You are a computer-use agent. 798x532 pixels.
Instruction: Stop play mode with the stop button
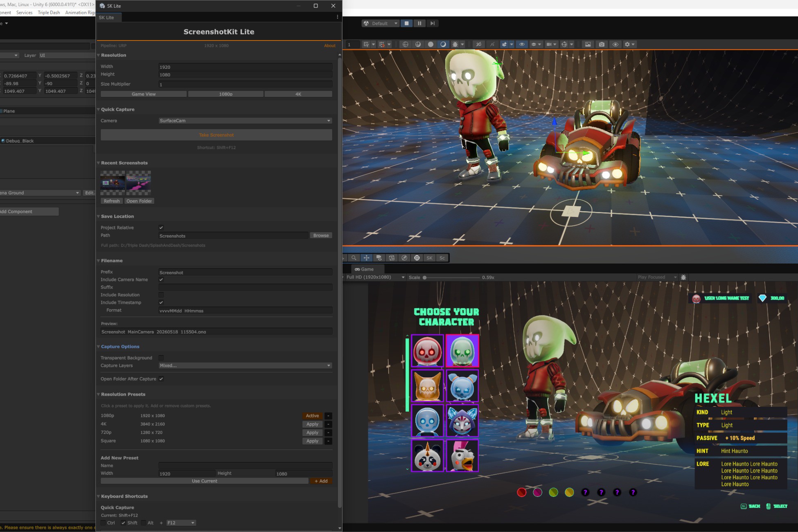coord(406,23)
